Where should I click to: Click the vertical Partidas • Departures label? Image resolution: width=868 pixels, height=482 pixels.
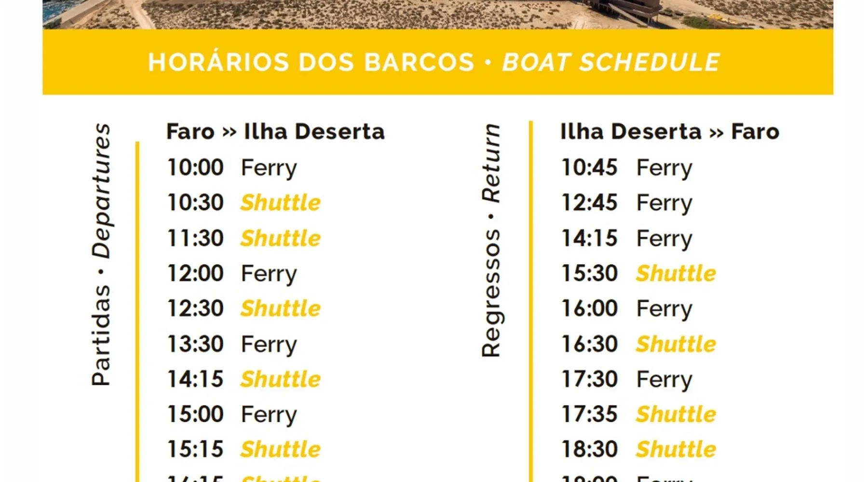101,254
